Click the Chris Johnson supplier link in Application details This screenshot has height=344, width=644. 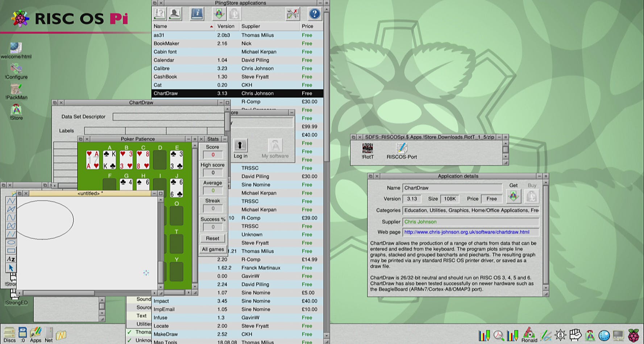pos(420,222)
